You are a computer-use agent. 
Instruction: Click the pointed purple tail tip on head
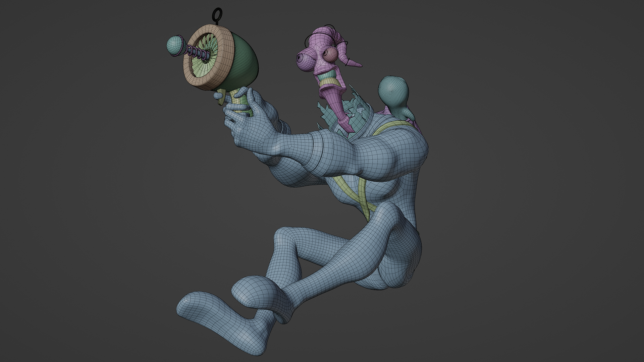(356, 64)
